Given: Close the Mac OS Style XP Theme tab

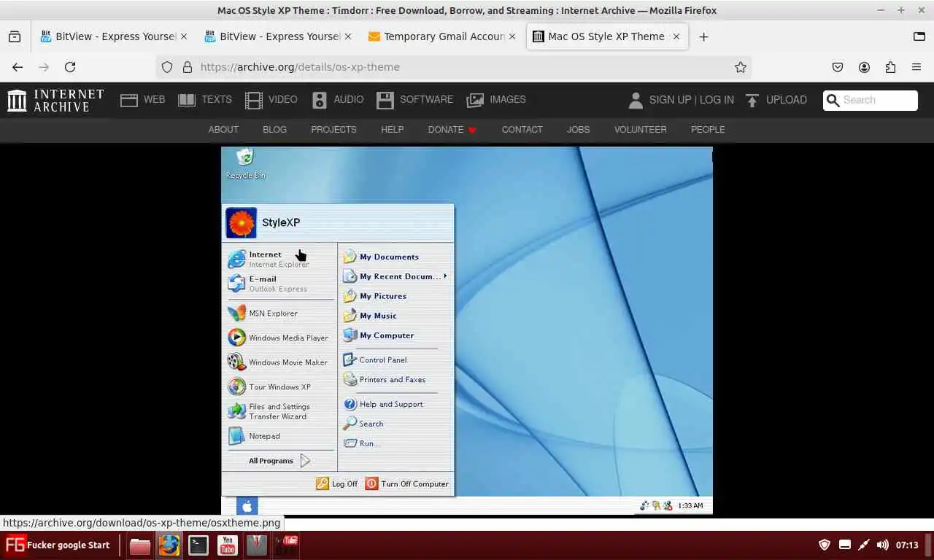Looking at the screenshot, I should tap(676, 36).
